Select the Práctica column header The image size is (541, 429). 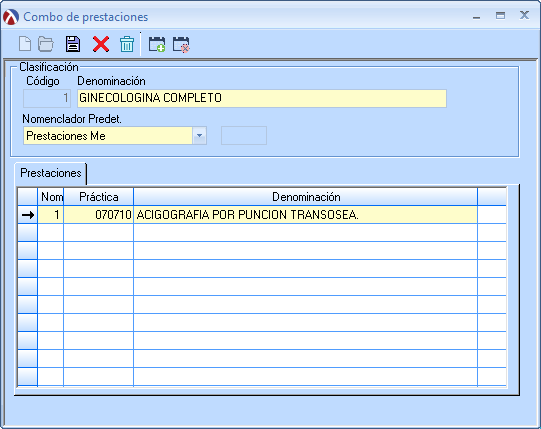coord(99,197)
